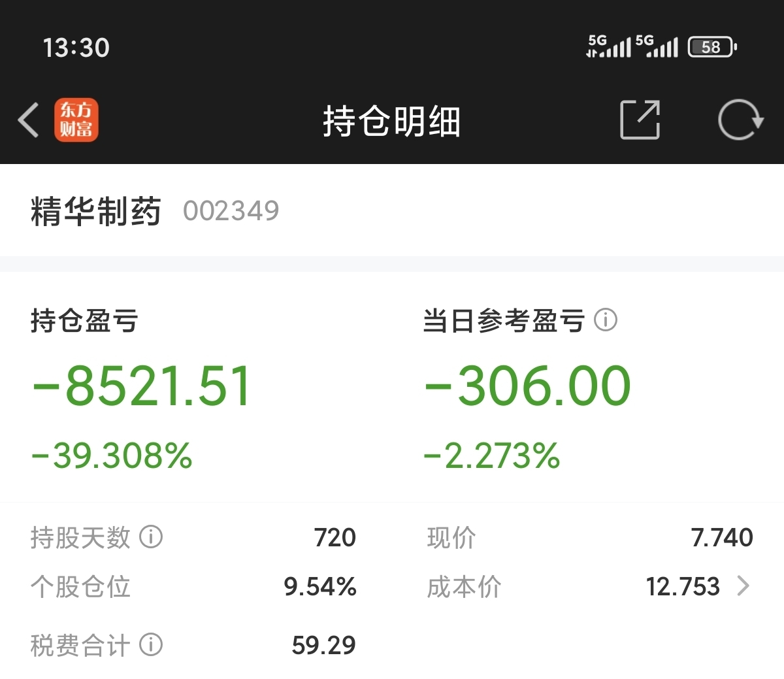Show info about 税费合计

(151, 645)
